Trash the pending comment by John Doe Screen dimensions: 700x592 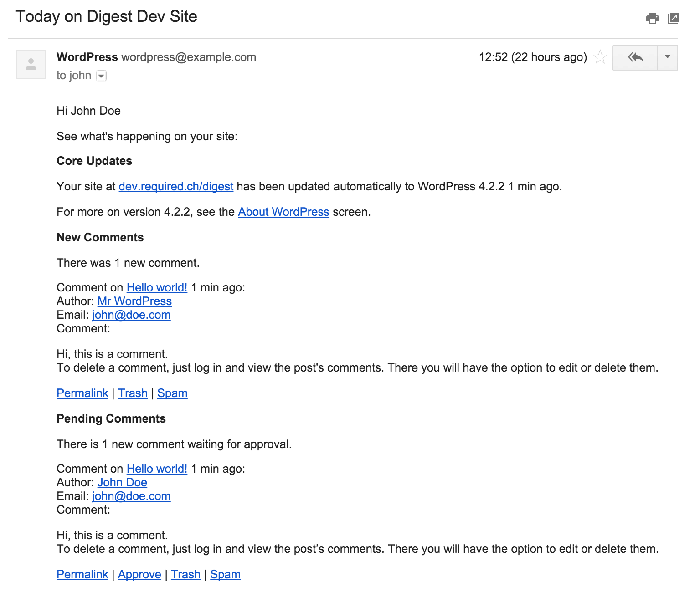(185, 575)
